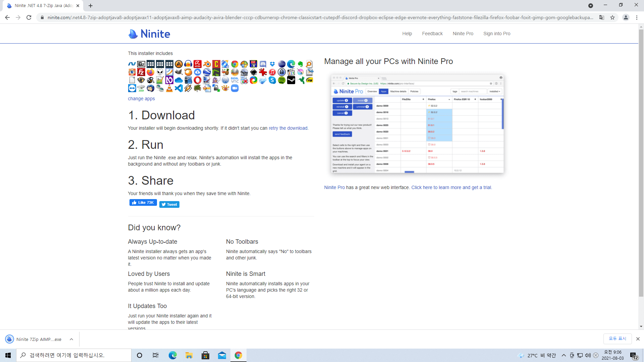Open a new browser tab
Image resolution: width=644 pixels, height=362 pixels.
pyautogui.click(x=91, y=6)
